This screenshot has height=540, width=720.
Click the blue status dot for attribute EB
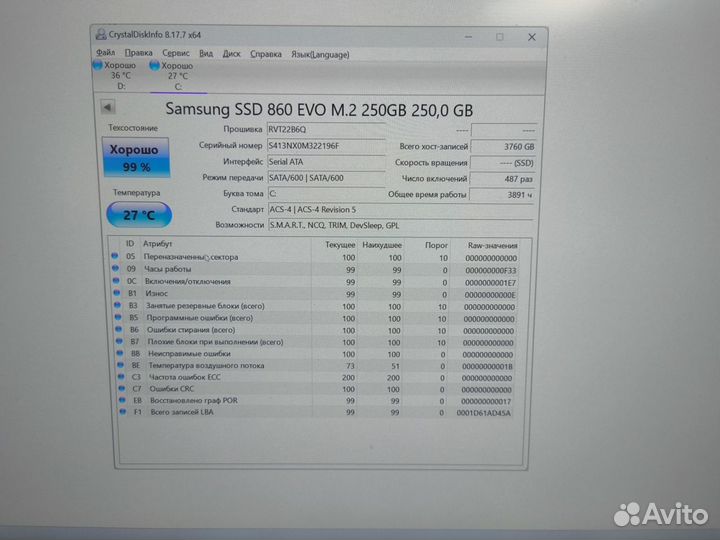pos(122,400)
